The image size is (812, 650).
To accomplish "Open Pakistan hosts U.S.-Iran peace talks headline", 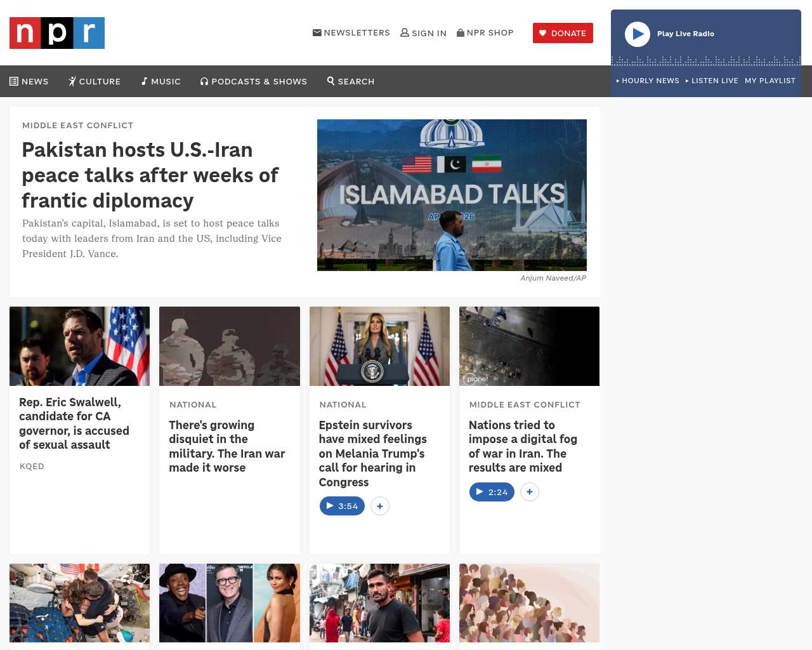I will (x=150, y=175).
